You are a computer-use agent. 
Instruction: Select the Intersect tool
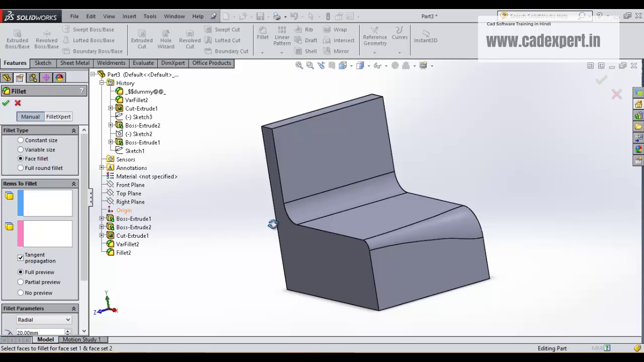coord(339,40)
